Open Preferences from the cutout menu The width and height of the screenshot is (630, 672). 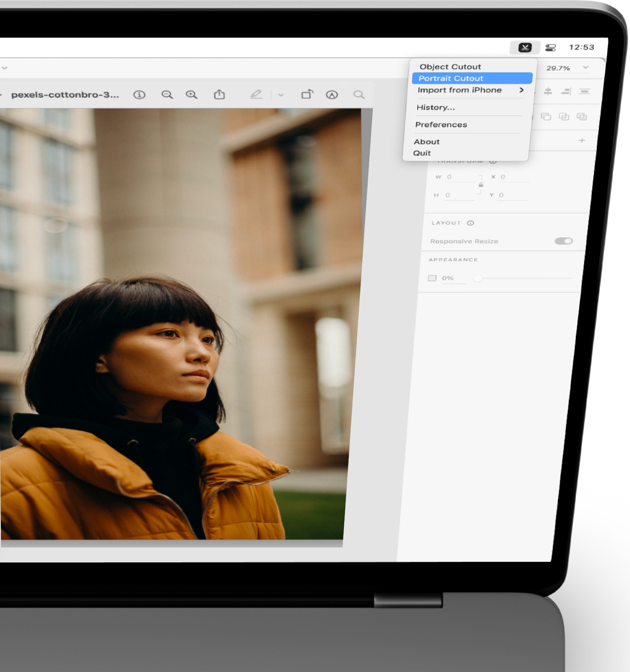[x=441, y=125]
